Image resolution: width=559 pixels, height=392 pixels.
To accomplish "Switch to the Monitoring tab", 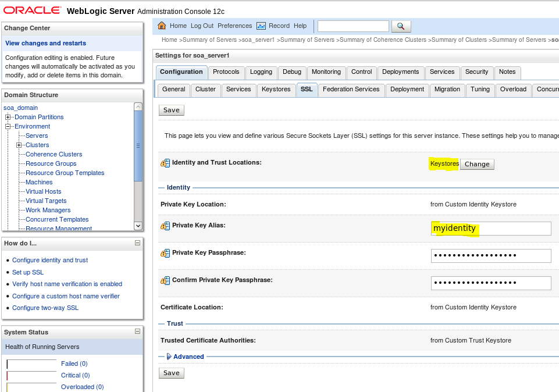I will [x=326, y=72].
